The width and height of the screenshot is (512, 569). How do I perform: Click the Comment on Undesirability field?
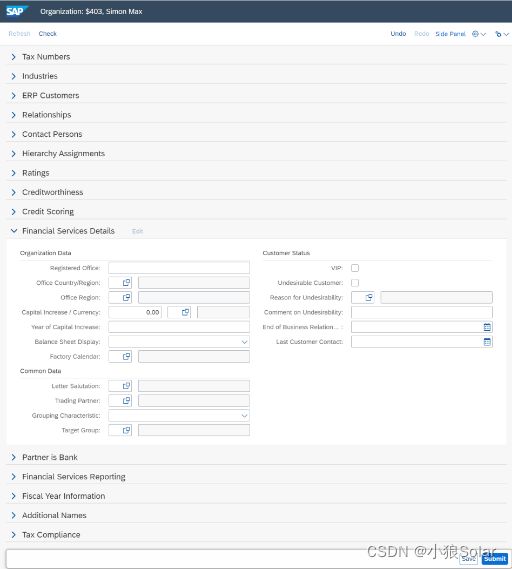pos(422,312)
